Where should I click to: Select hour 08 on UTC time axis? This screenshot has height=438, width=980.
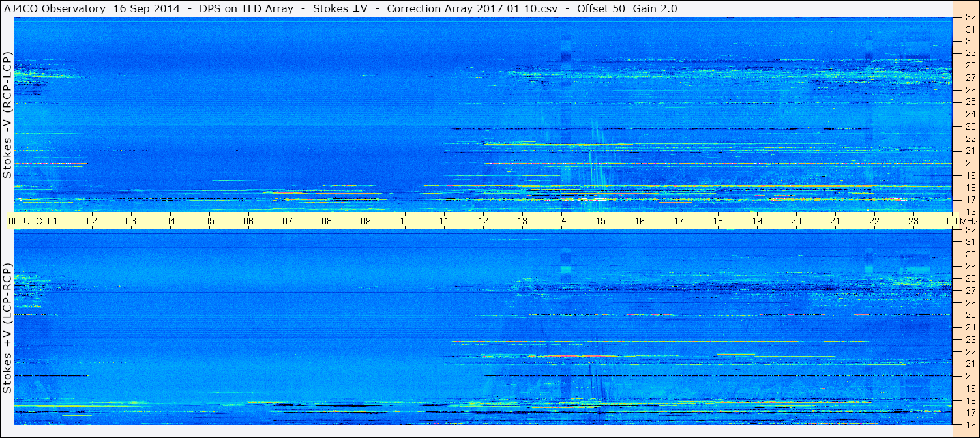[x=326, y=221]
